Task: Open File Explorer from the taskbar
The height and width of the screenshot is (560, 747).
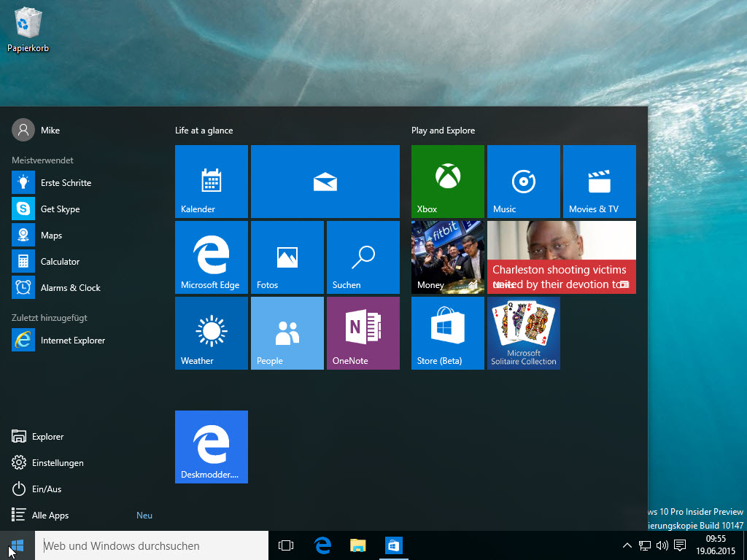Action: (x=357, y=545)
